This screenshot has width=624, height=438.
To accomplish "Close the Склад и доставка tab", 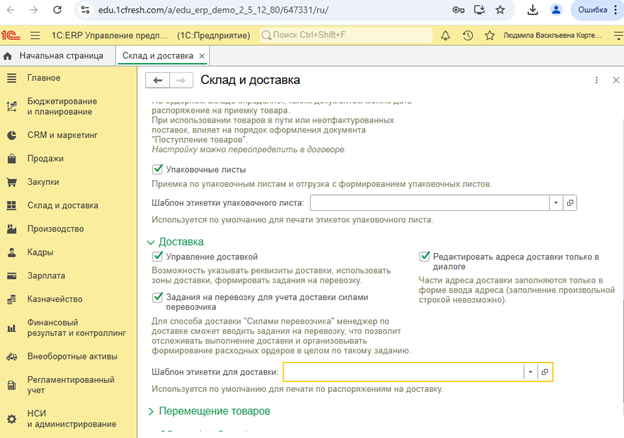I will [202, 56].
